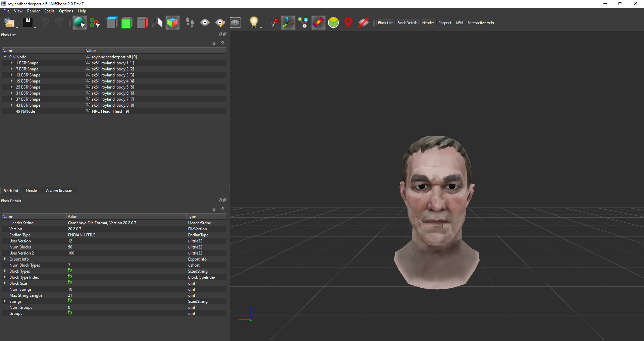
Task: Click the Save floppy disk icon
Action: click(28, 23)
